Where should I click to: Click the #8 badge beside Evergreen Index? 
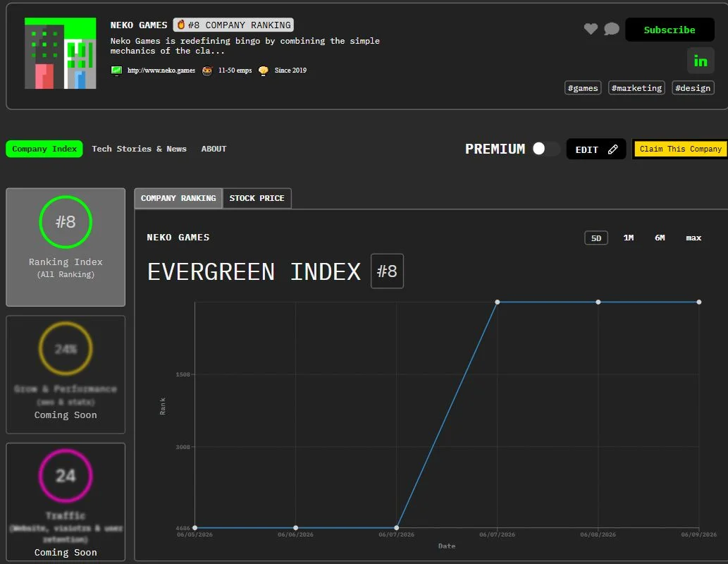[387, 271]
